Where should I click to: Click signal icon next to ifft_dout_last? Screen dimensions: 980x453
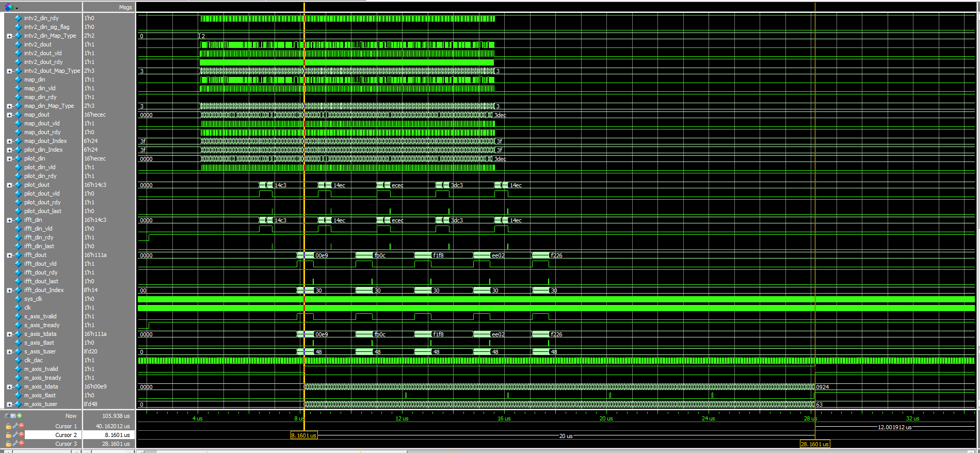[x=18, y=281]
